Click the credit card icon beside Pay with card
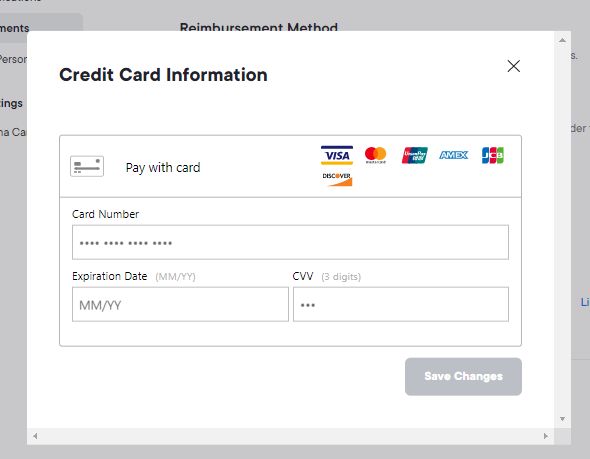Screen dimensions: 590x459 pos(87,166)
